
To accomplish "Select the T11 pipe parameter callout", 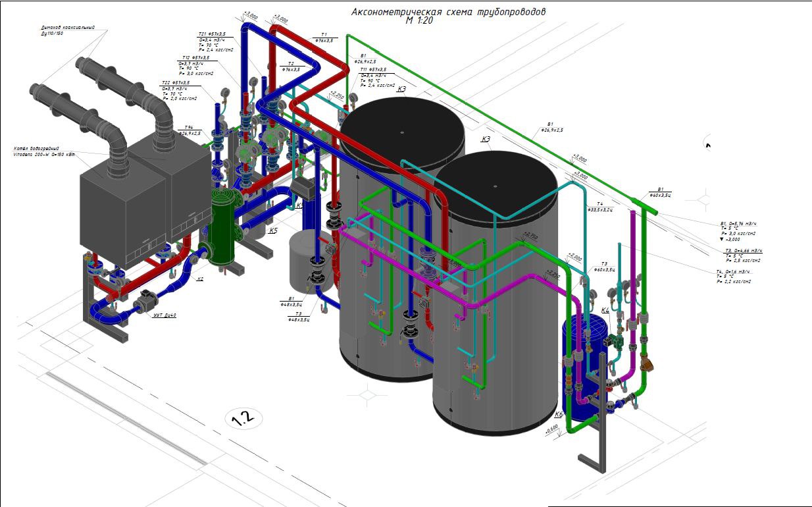I will pyautogui.click(x=377, y=77).
